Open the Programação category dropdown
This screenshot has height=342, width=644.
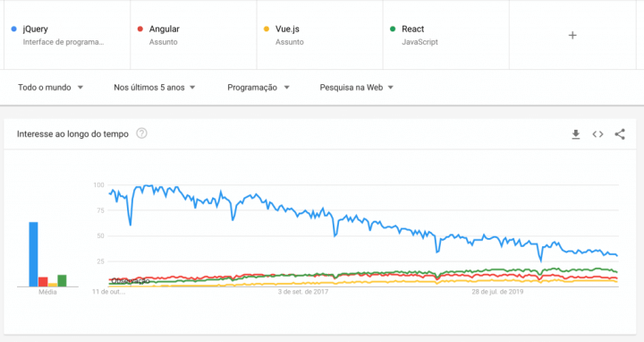point(258,87)
